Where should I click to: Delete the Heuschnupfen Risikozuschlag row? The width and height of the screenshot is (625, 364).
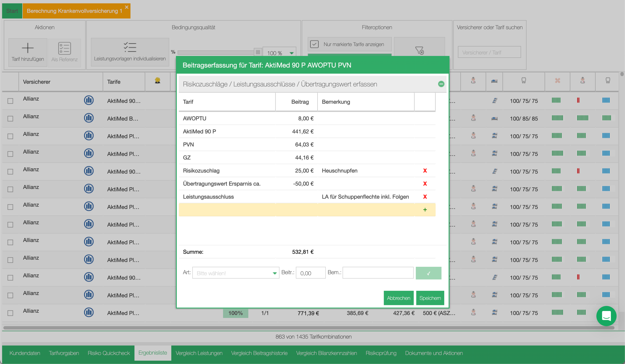(x=425, y=170)
